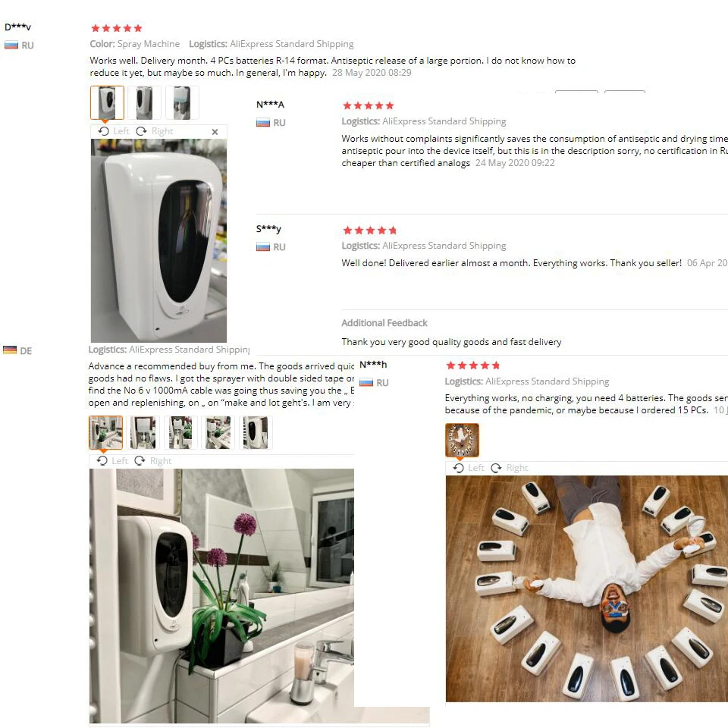Image resolution: width=728 pixels, height=728 pixels.
Task: Rotate N***h's photo right
Action: pos(510,468)
